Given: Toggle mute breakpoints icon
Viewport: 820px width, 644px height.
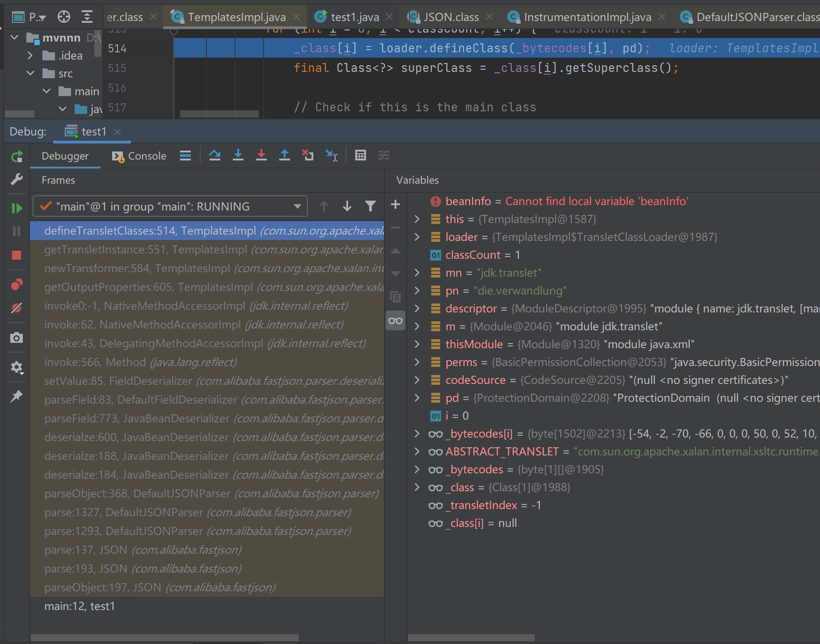Looking at the screenshot, I should (x=17, y=308).
